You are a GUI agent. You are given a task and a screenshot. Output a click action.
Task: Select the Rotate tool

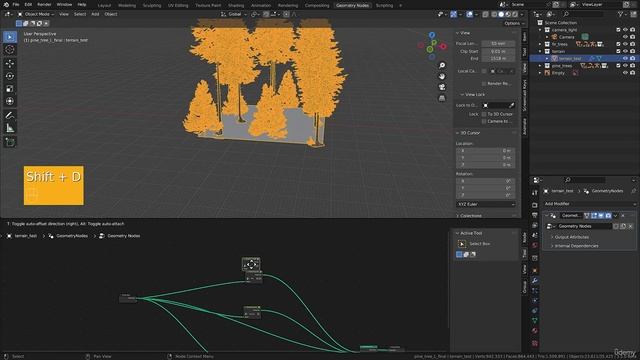pyautogui.click(x=10, y=76)
